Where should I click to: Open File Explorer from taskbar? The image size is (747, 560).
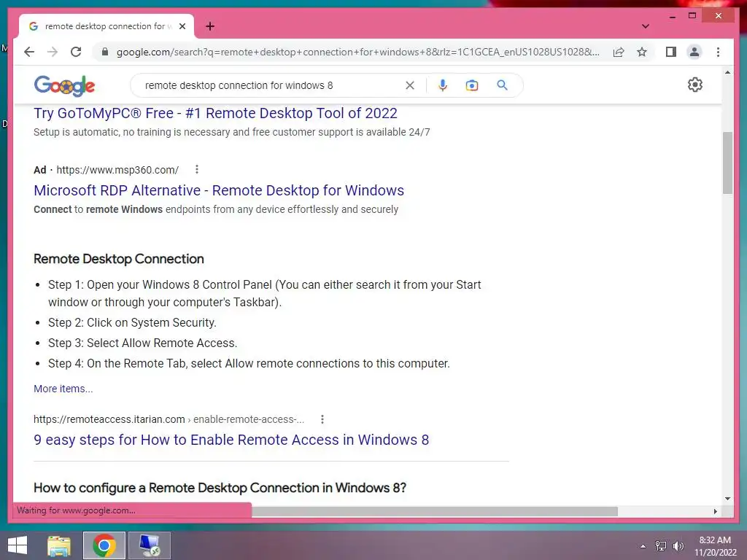tap(59, 545)
